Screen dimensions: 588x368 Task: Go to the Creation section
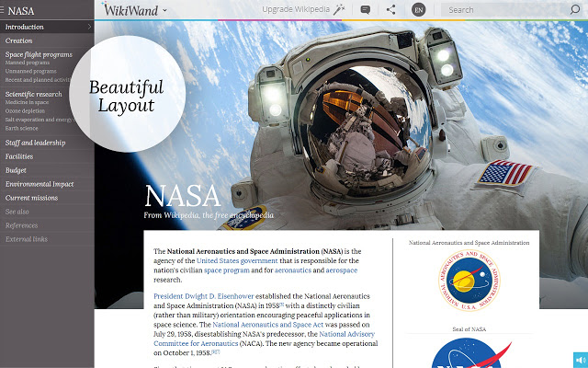point(18,40)
